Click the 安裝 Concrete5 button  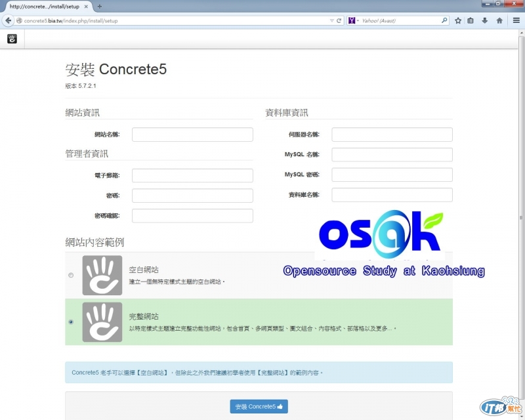pos(259,406)
